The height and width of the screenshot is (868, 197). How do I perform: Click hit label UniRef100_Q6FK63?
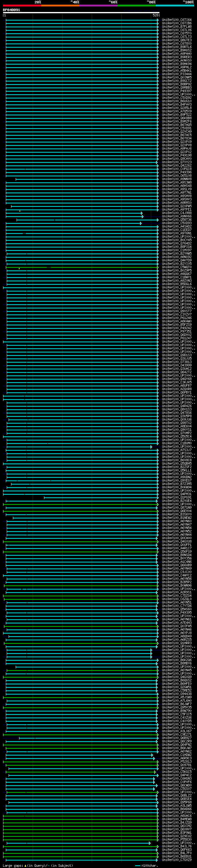pyautogui.click(x=176, y=850)
